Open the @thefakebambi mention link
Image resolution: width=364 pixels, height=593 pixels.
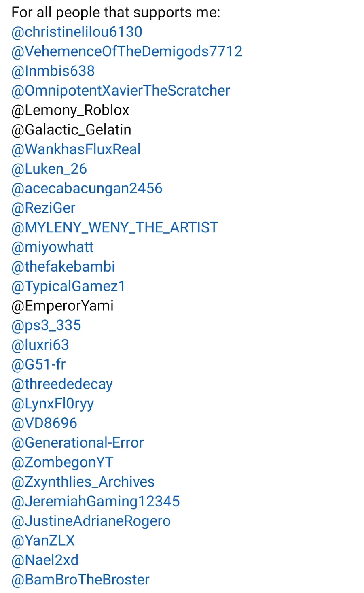pos(63,267)
